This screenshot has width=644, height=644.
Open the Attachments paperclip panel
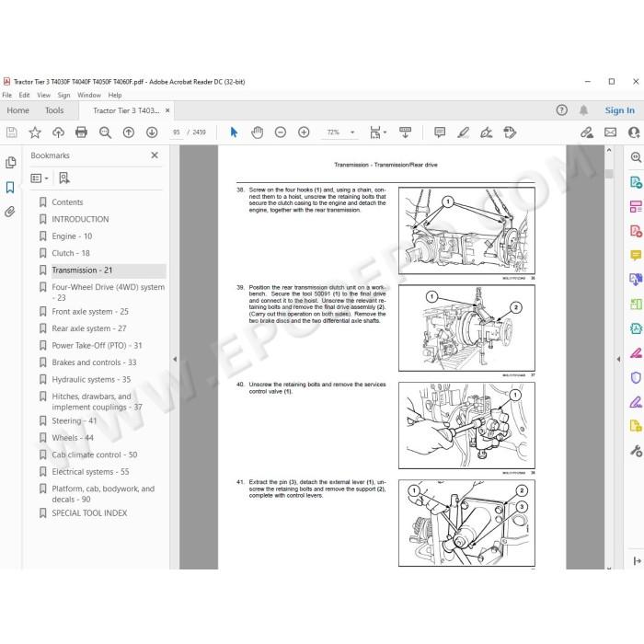coord(10,212)
